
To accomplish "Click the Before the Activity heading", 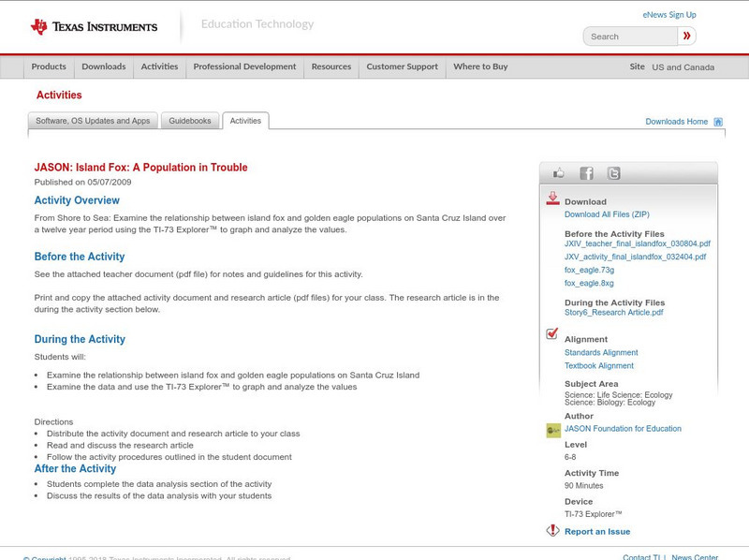I will [80, 257].
